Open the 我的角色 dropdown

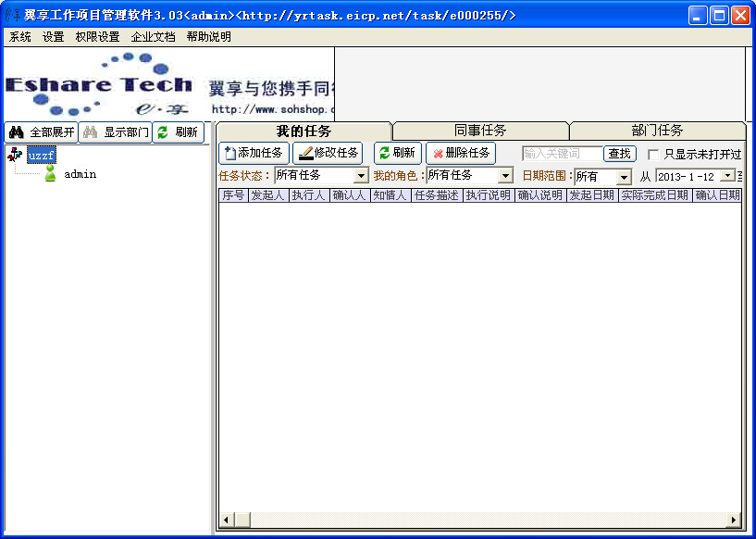[505, 176]
